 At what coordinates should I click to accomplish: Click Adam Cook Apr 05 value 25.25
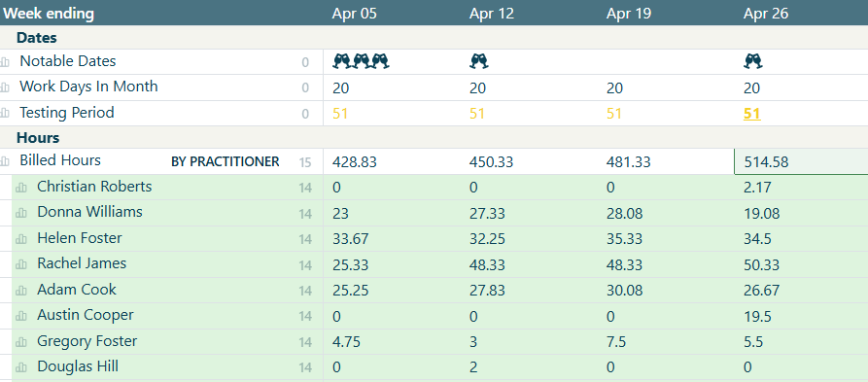pos(351,291)
